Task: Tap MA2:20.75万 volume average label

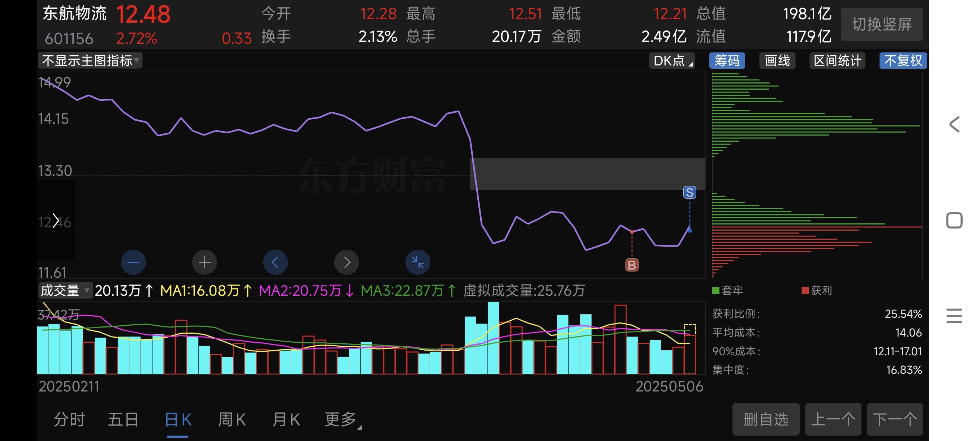Action: pyautogui.click(x=306, y=291)
